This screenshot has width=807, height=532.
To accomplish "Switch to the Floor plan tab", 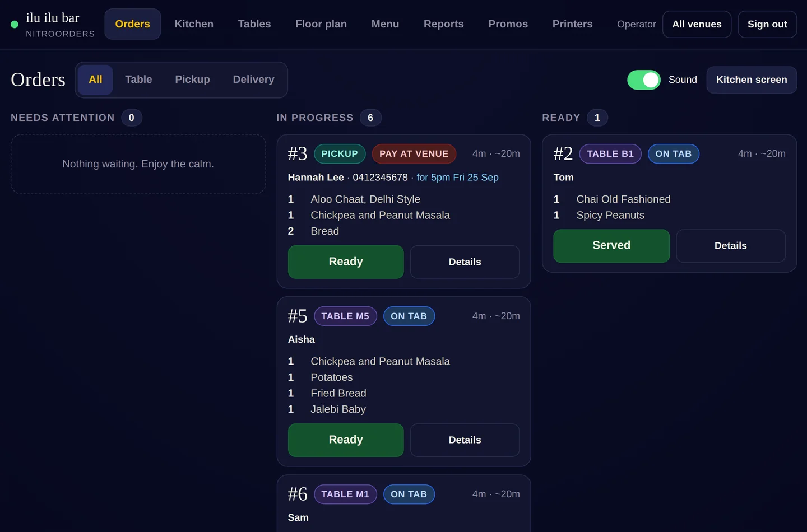I will [321, 24].
